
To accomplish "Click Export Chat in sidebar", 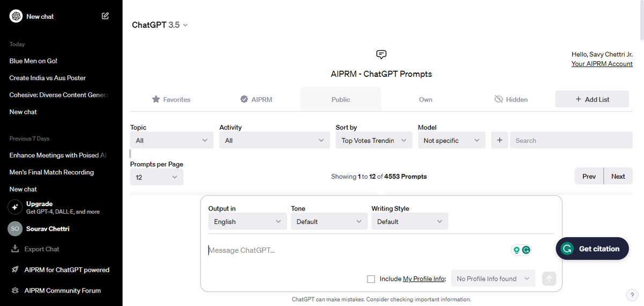I will click(x=42, y=249).
